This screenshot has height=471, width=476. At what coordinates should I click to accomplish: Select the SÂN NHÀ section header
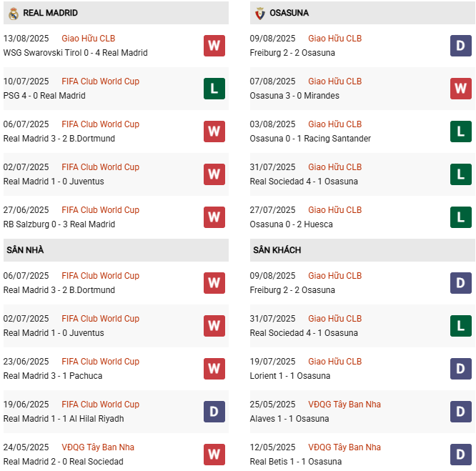(x=25, y=250)
